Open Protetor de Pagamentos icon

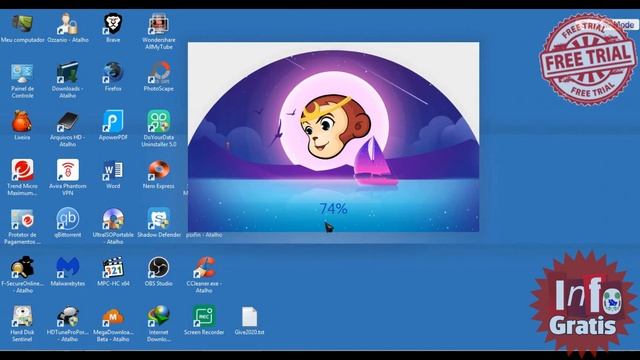point(22,219)
